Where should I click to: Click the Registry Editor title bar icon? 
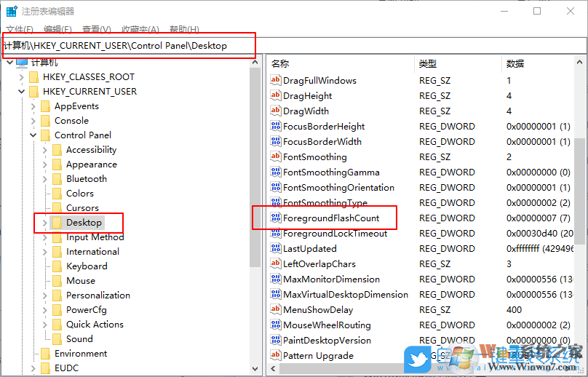(x=12, y=11)
